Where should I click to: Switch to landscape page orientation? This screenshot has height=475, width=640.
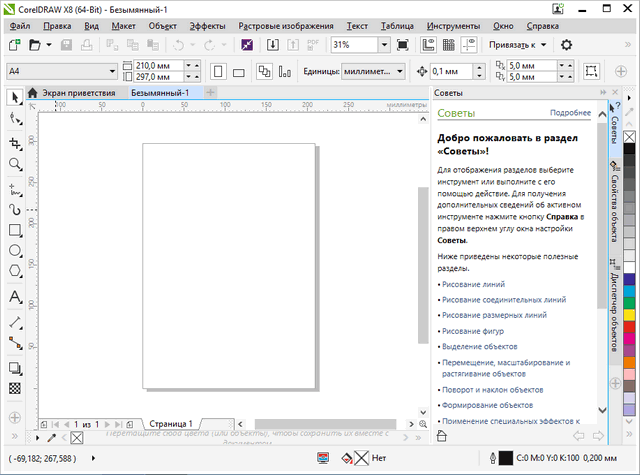[x=238, y=72]
